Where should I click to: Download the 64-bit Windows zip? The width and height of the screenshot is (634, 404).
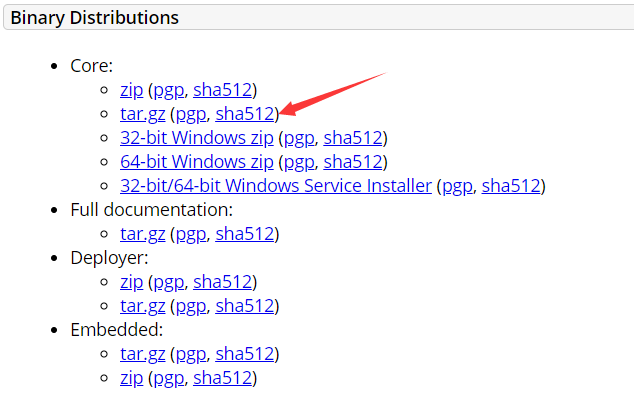197,162
